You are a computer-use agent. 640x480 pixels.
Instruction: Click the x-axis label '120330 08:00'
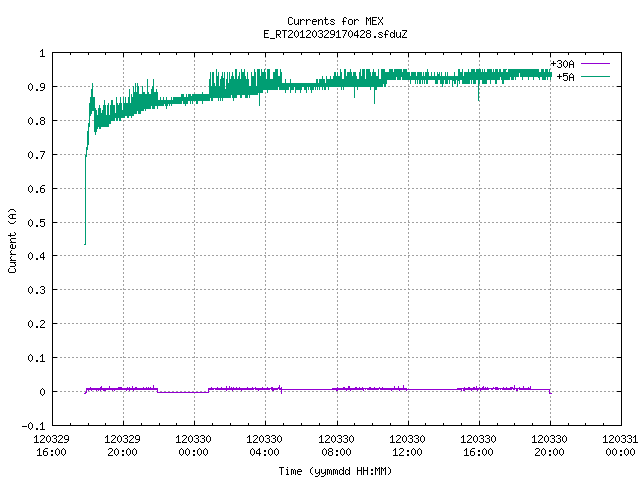[336, 446]
